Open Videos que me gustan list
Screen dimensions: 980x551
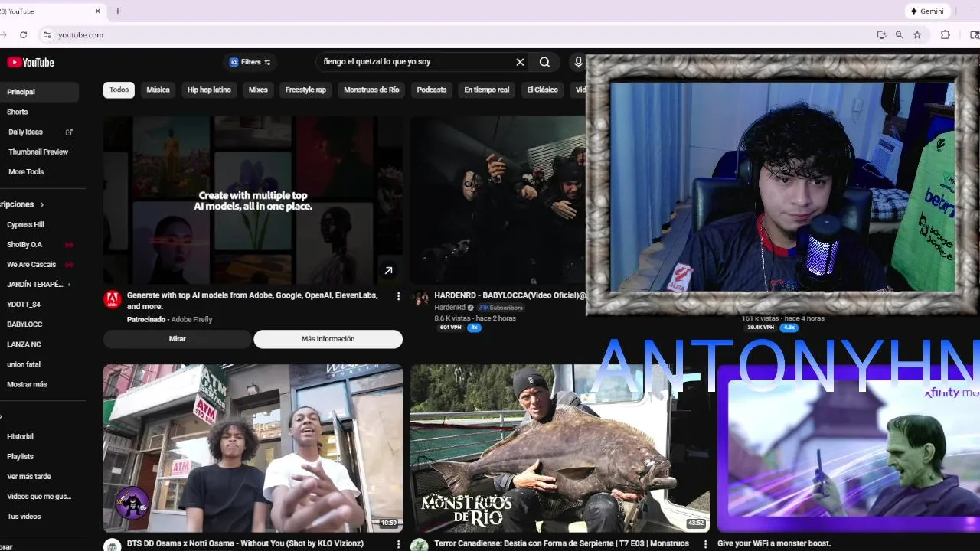click(x=39, y=496)
